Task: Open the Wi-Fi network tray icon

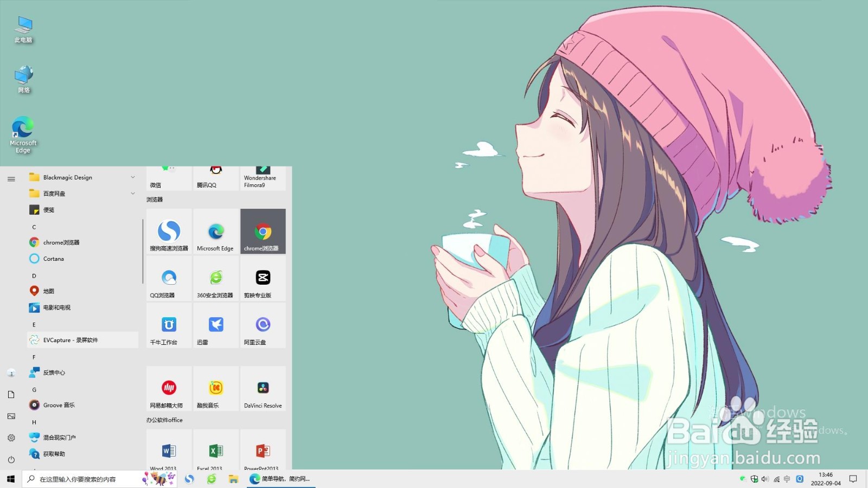Action: click(776, 479)
